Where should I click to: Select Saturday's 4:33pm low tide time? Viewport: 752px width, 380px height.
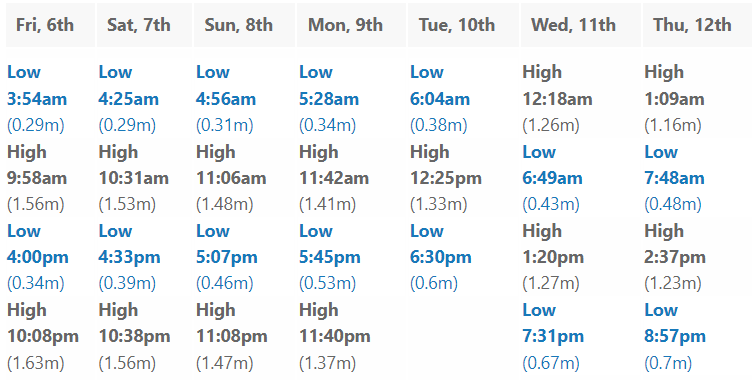pyautogui.click(x=129, y=257)
